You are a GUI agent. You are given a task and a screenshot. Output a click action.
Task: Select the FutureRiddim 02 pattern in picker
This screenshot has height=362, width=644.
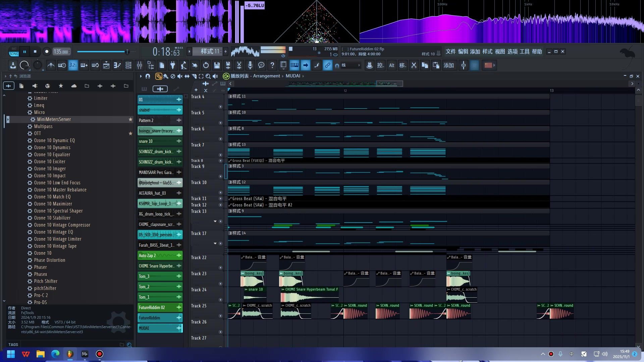[160, 307]
